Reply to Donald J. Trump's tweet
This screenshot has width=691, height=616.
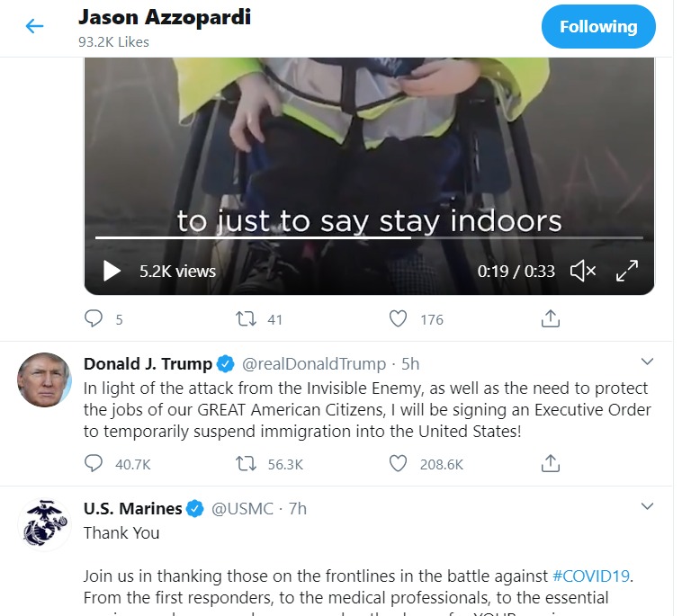point(94,463)
